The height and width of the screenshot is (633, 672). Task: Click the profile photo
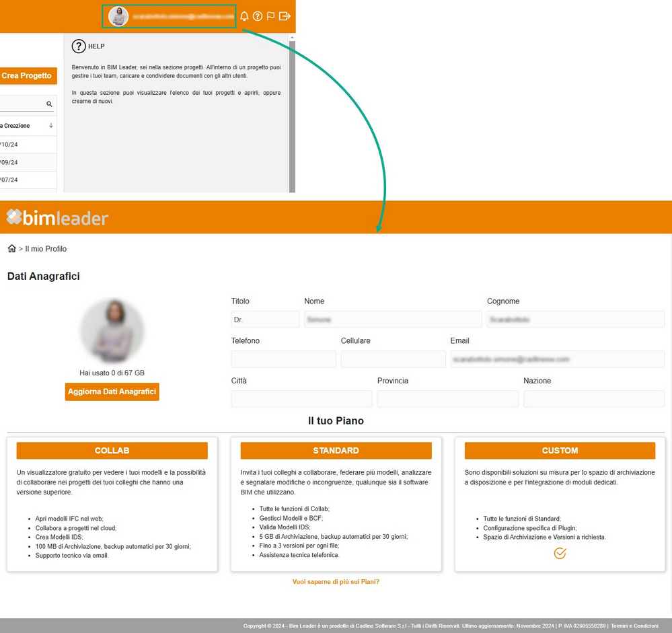coord(112,331)
